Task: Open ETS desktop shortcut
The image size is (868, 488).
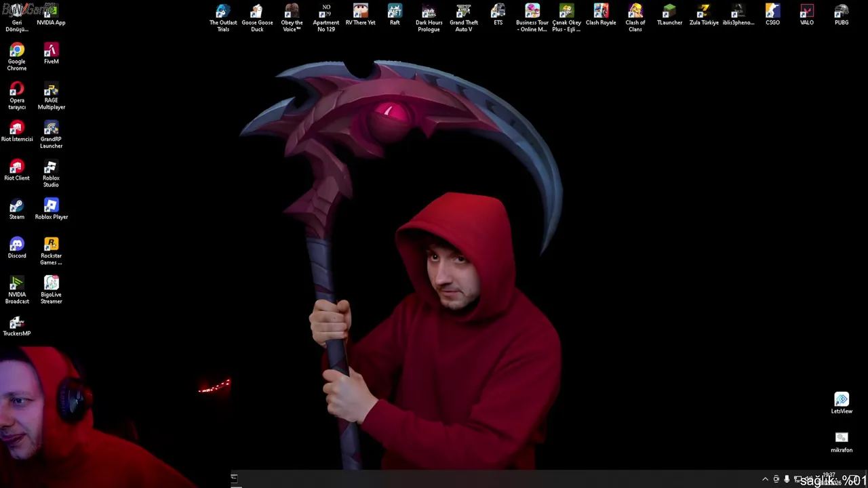Action: pos(498,15)
